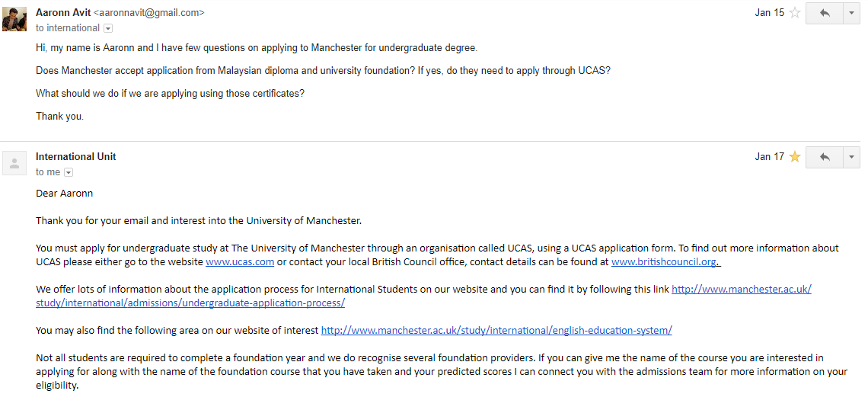Open the www.ucas.com link

[240, 262]
